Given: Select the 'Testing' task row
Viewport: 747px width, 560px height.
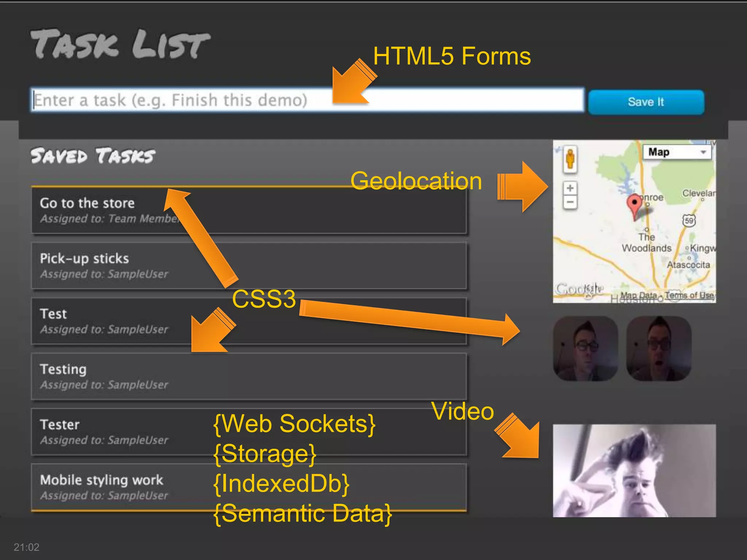Looking at the screenshot, I should (249, 377).
